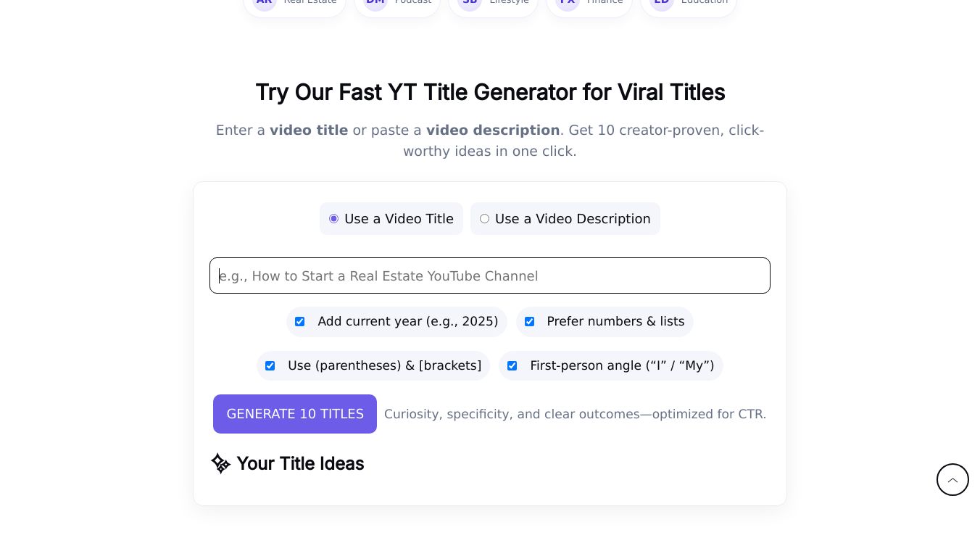
Task: Click the Podcast avatar chip
Action: coord(397,4)
